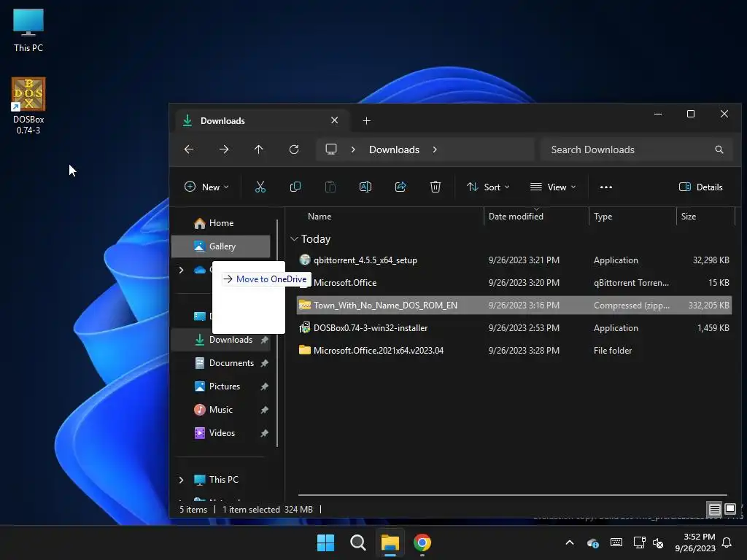Viewport: 747px width, 560px height.
Task: Open the Windows Start button
Action: (x=326, y=542)
